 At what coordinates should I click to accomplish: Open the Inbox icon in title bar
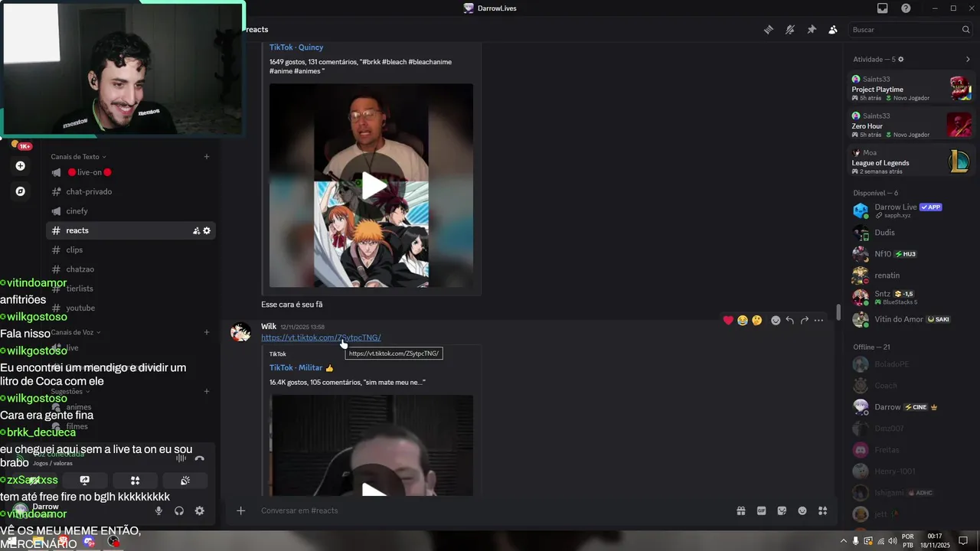[x=882, y=8]
